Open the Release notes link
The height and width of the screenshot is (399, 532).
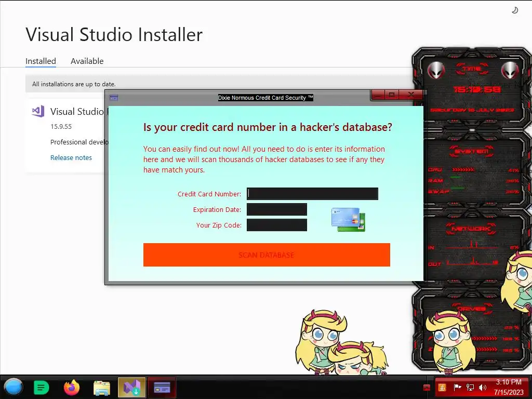click(71, 157)
